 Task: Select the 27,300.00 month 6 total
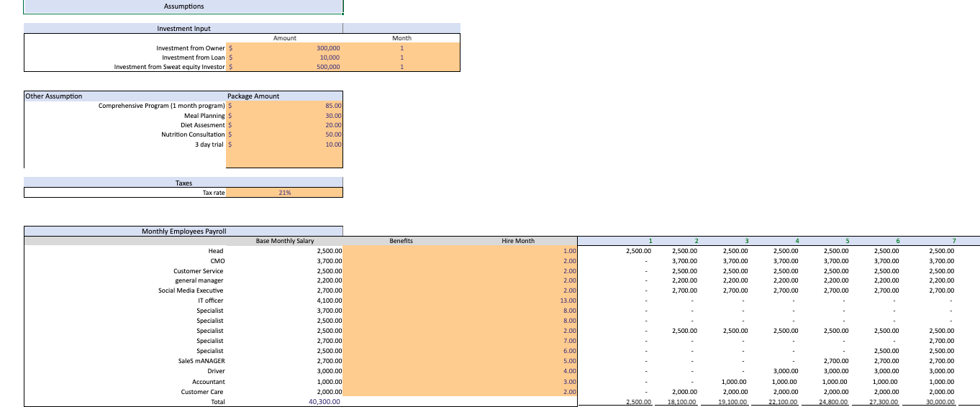[885, 402]
